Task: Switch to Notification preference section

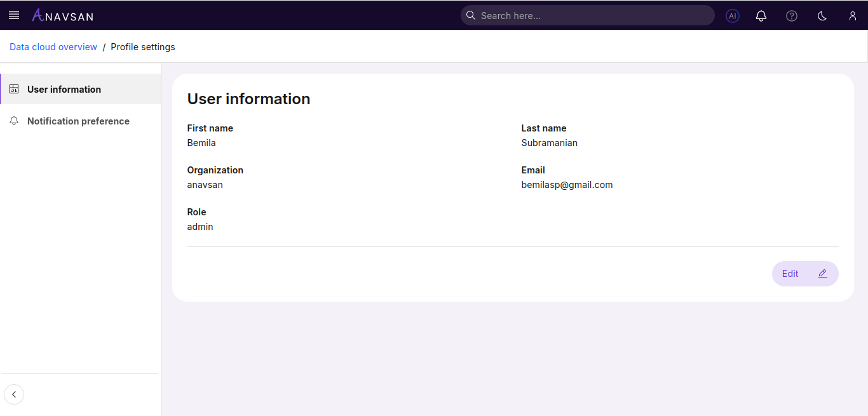Action: [x=78, y=121]
